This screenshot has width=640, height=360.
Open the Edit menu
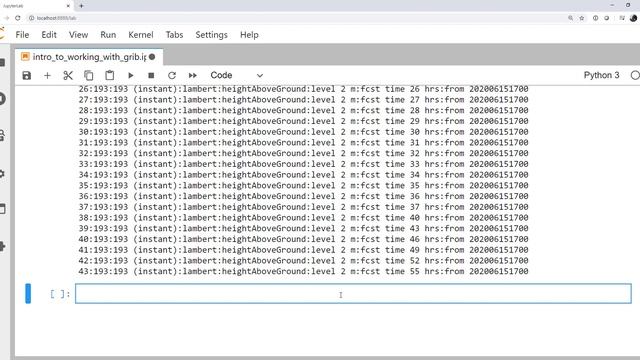[49, 35]
